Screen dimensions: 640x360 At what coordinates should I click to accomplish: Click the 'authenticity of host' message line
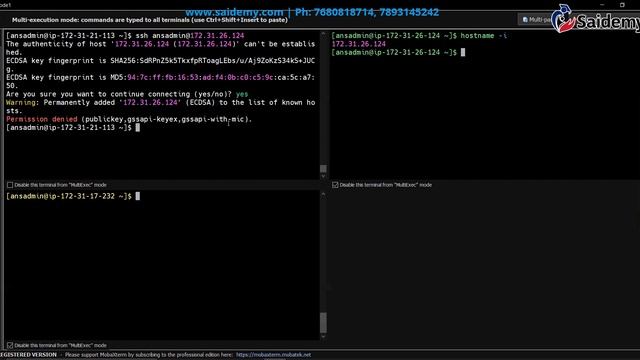160,44
